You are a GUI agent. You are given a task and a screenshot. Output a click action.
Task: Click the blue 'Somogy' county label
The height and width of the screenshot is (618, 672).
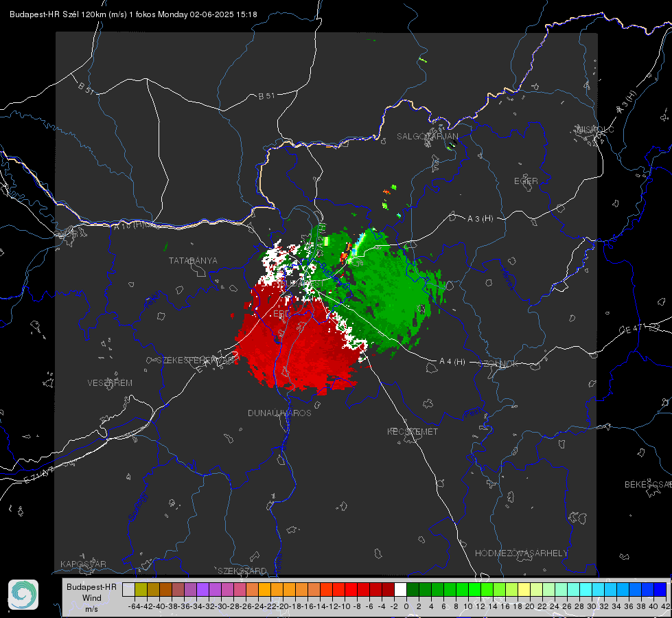[137, 507]
